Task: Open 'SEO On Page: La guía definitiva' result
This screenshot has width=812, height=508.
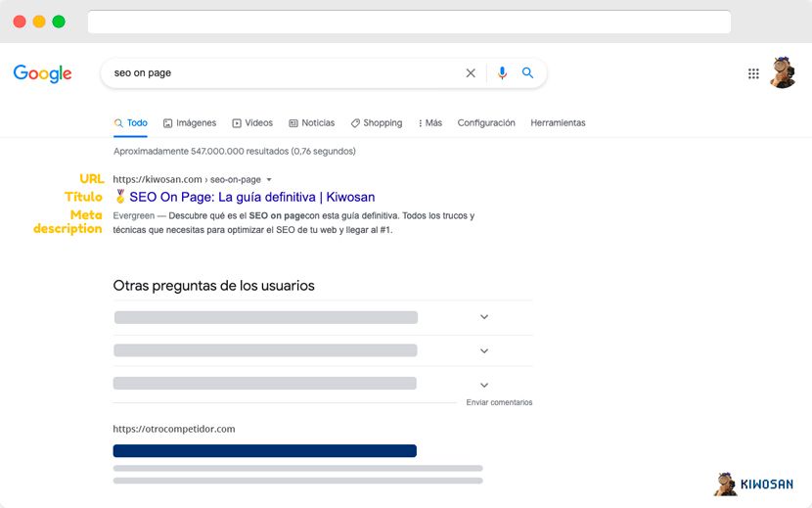Action: point(252,197)
